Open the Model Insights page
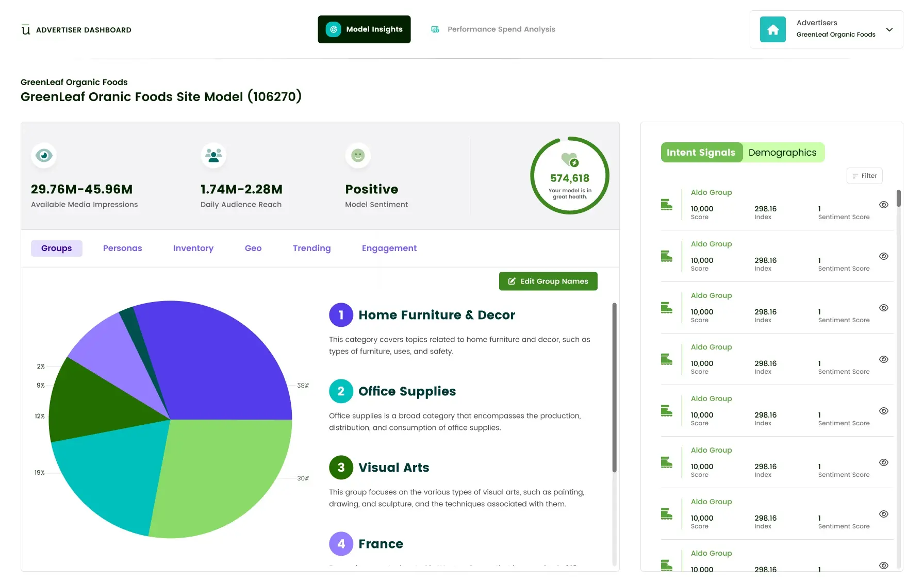The image size is (924, 582). (x=364, y=29)
